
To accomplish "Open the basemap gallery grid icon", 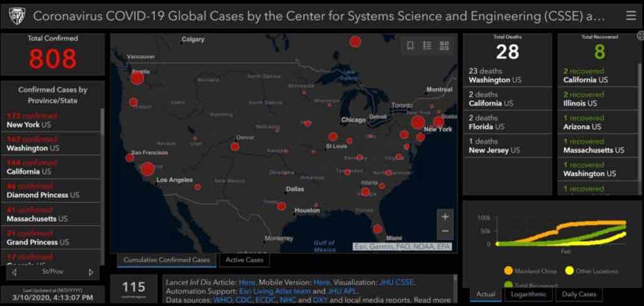I will point(444,46).
